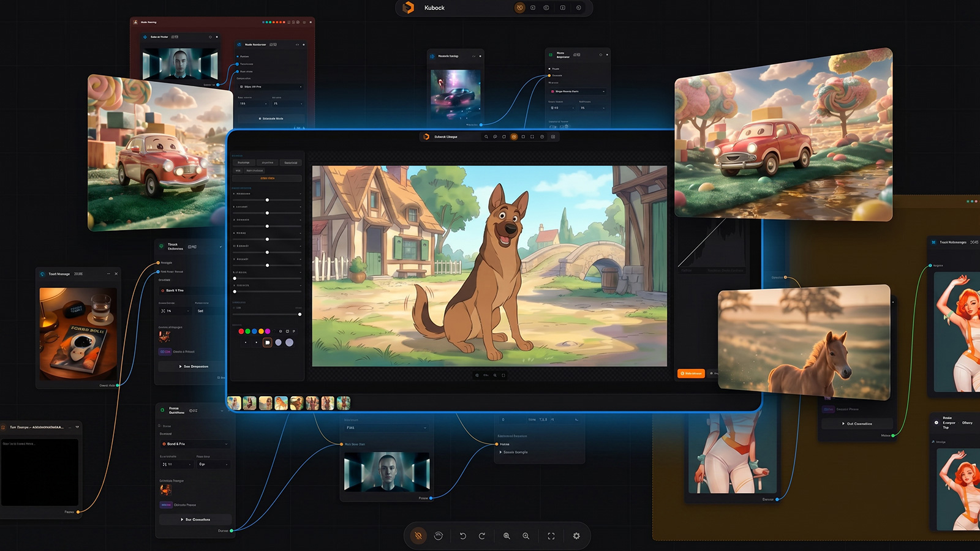Screen dimensions: 980x551
Task: Click the long slider handle above the color swatches
Action: (x=300, y=314)
